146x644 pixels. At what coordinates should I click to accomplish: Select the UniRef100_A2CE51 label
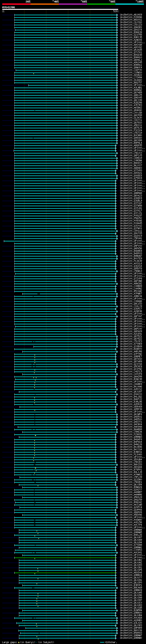[x=131, y=334]
